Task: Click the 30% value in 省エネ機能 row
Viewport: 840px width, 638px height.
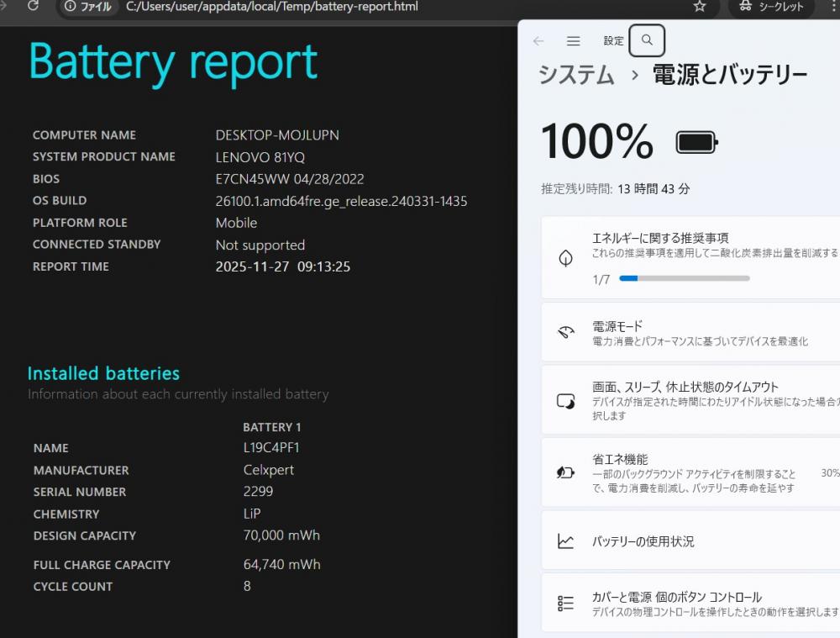Action: [830, 473]
